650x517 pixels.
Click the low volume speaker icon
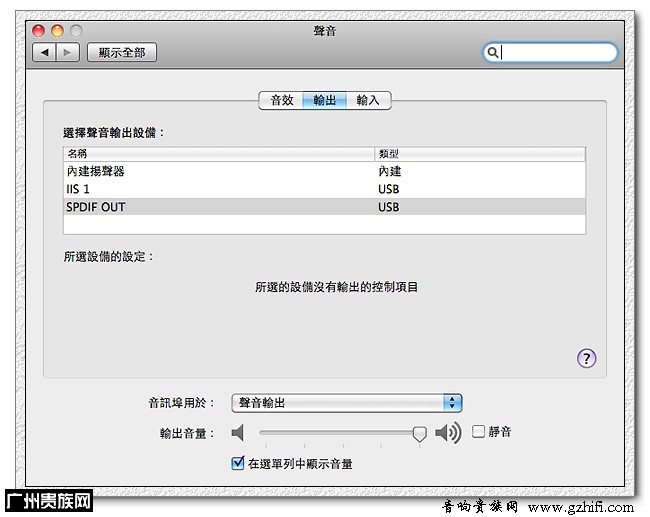pyautogui.click(x=238, y=433)
